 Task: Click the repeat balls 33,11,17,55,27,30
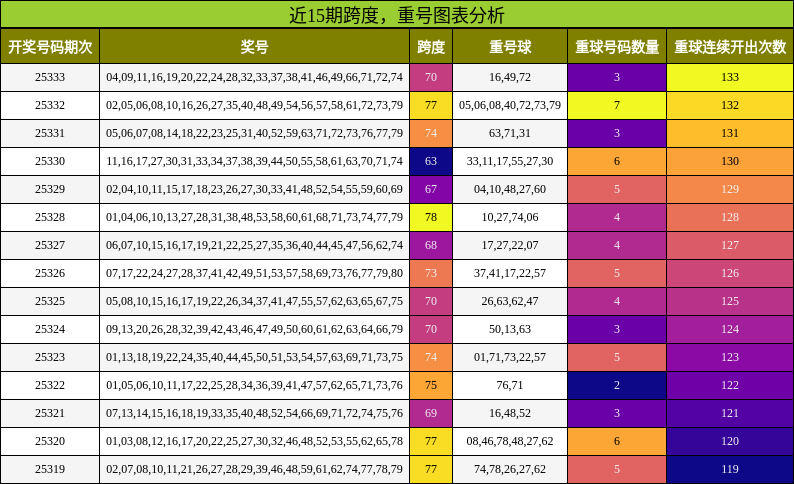(x=510, y=162)
